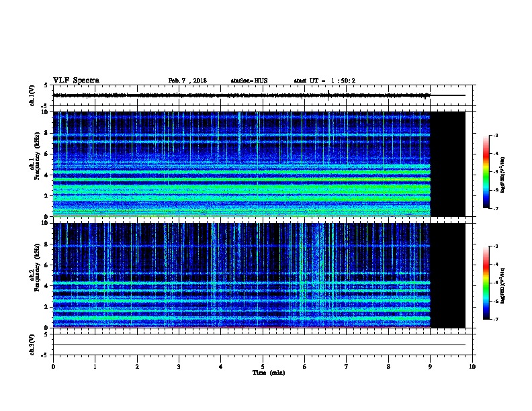Viewport: 532px width, 411px height.
Task: Click the ch.1 frequency tick label "4"
Action: 47,175
